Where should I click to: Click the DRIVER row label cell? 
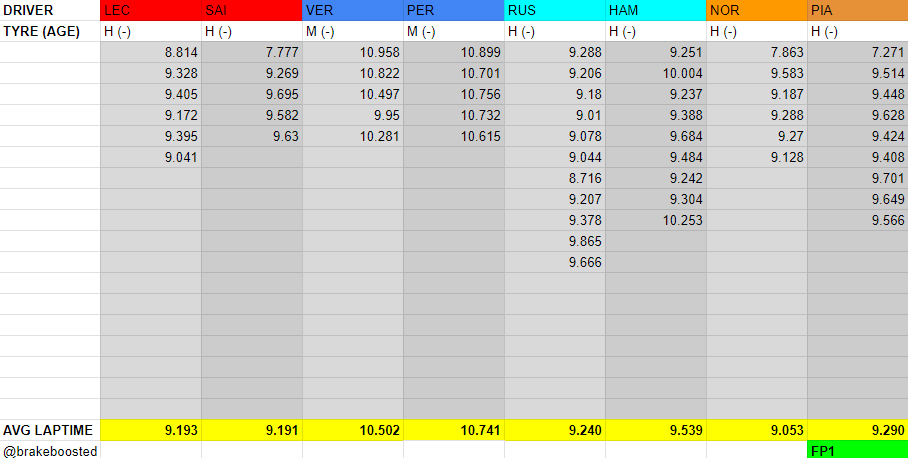[x=51, y=11]
